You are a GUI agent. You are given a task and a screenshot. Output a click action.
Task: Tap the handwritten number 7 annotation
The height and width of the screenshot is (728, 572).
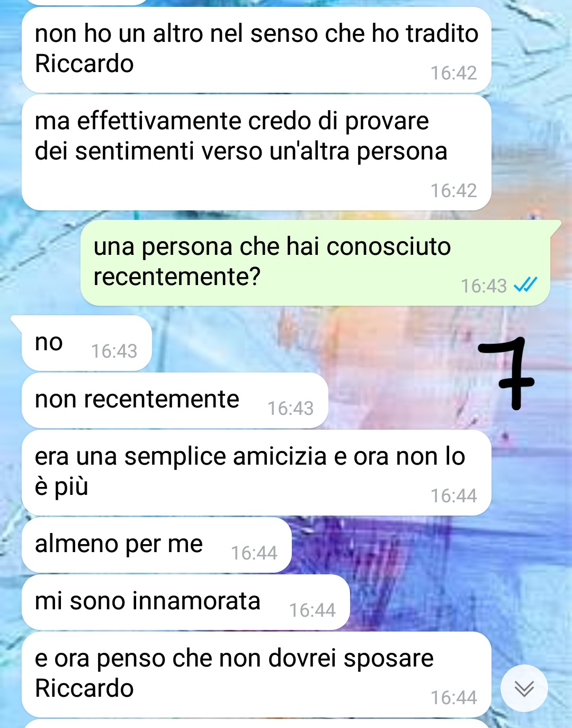[x=506, y=373]
